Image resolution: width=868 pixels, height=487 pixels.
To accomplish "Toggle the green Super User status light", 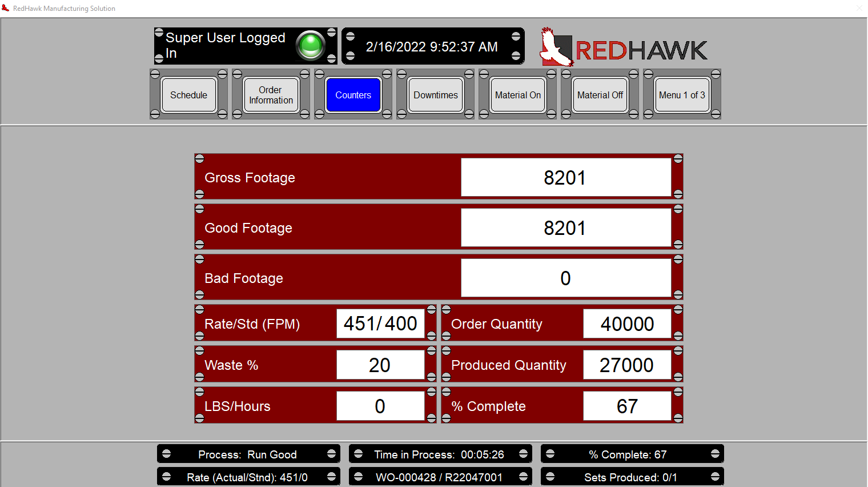I will coord(311,46).
